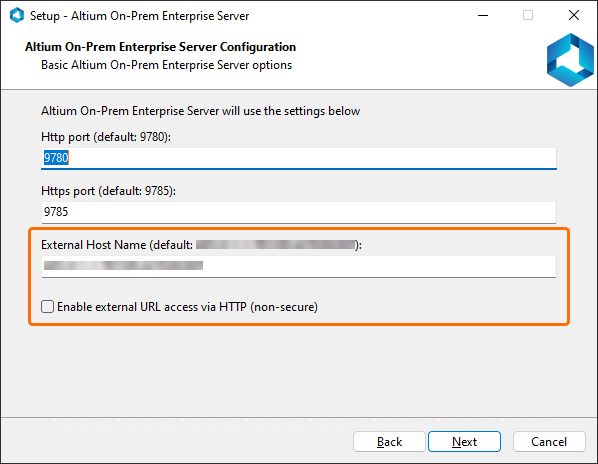Click the 'Setup - Altium On-Prem Enterprise Server' title
Image resolution: width=598 pixels, height=464 pixels.
click(x=139, y=16)
